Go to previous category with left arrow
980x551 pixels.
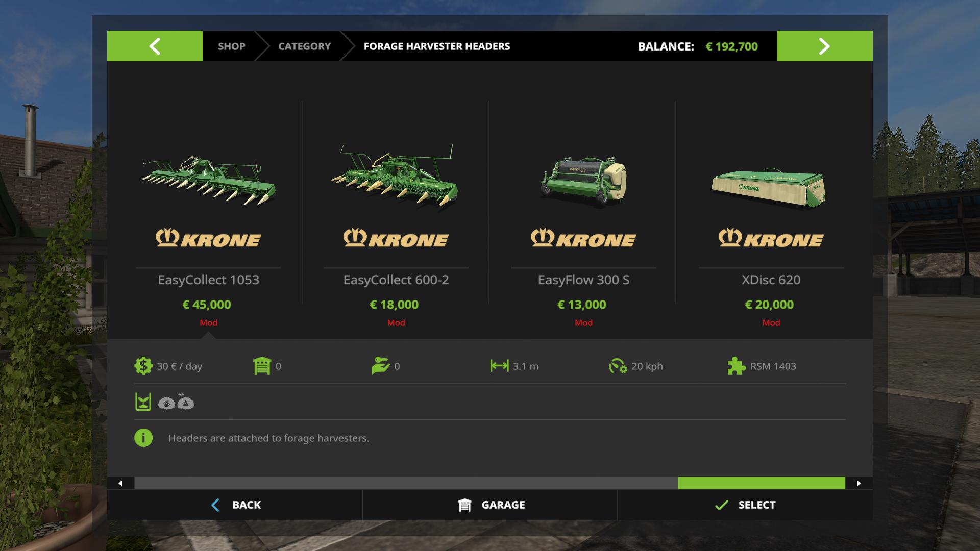coord(155,46)
